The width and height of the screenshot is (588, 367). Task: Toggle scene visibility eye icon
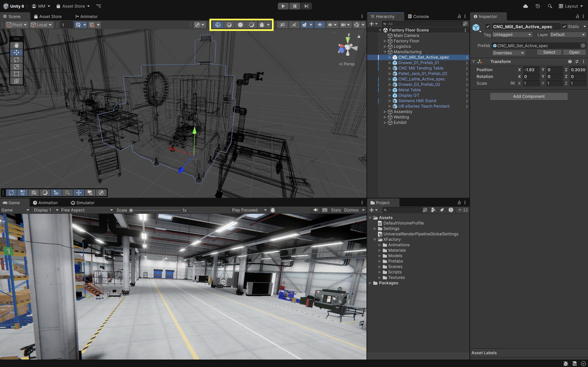pyautogui.click(x=320, y=25)
